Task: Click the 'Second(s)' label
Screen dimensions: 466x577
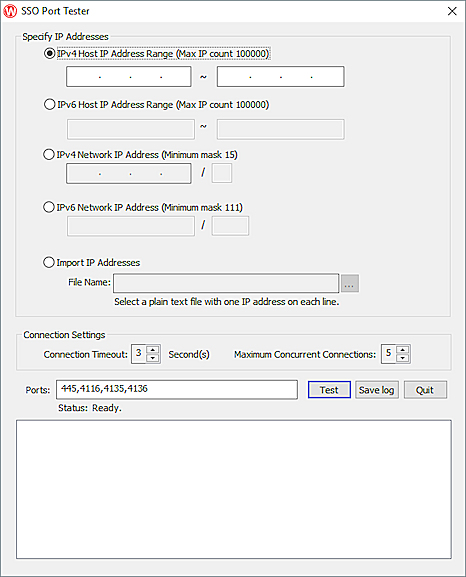Action: click(x=189, y=354)
